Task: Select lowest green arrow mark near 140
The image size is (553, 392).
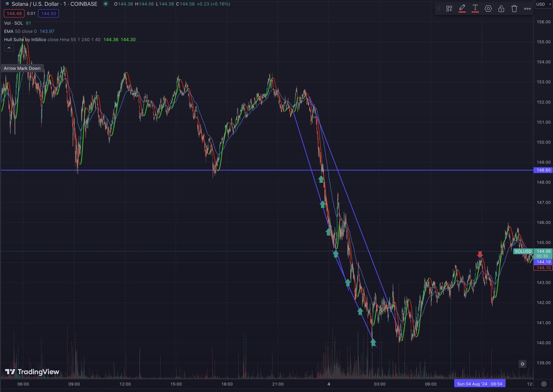Action: pyautogui.click(x=373, y=342)
